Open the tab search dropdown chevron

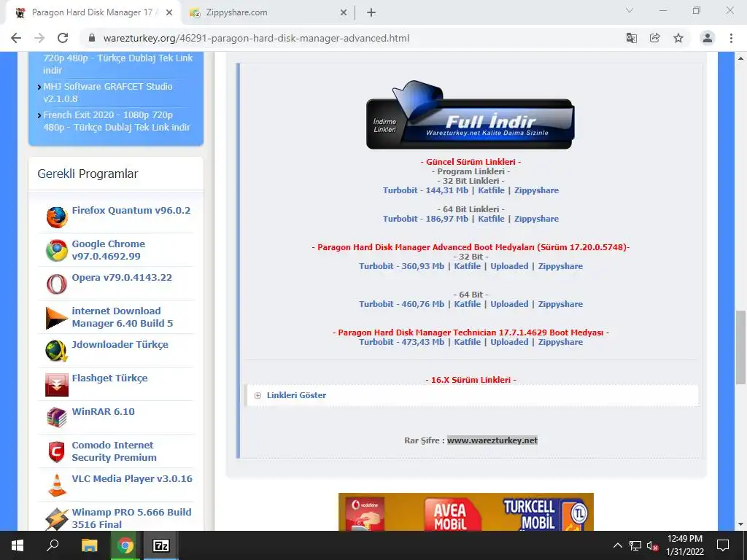tap(630, 10)
